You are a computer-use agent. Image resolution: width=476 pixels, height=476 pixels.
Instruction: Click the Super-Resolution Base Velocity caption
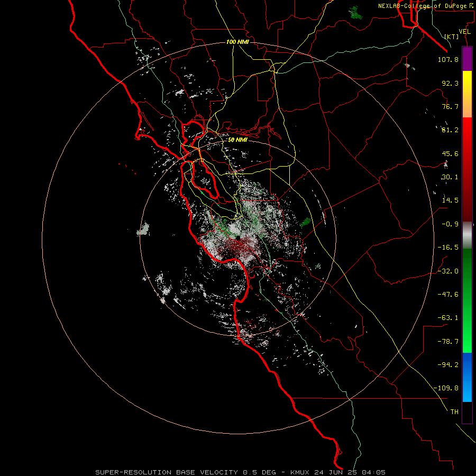pos(241,472)
